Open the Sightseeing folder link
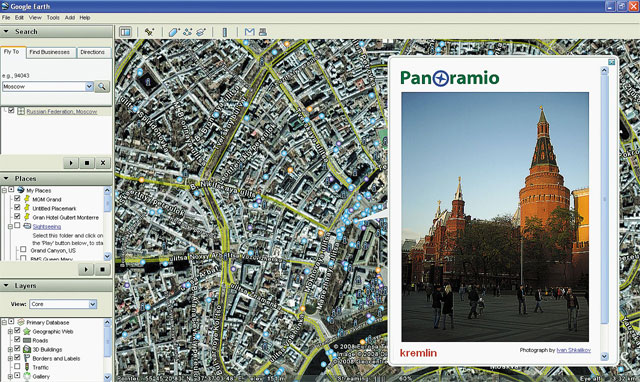 coord(47,227)
